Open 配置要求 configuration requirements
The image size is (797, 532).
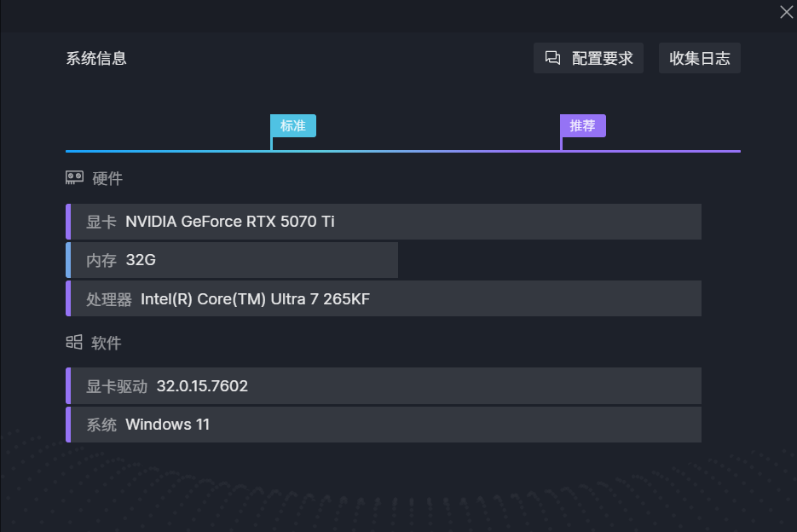point(588,58)
